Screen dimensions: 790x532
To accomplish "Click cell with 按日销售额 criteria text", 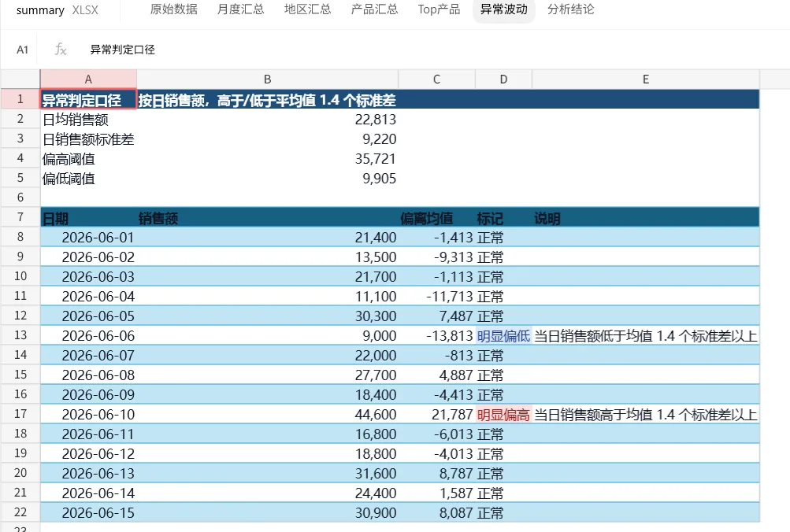I will (x=268, y=100).
